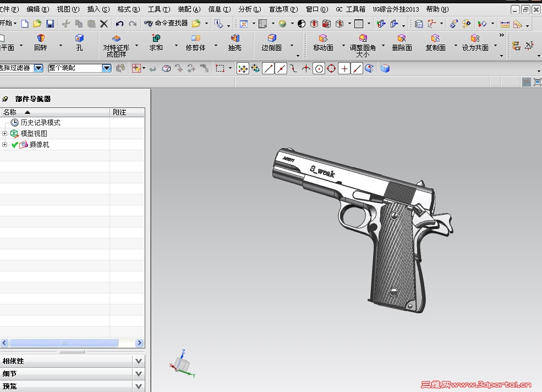Click the 附注 column header
The width and height of the screenshot is (542, 392).
(127, 112)
